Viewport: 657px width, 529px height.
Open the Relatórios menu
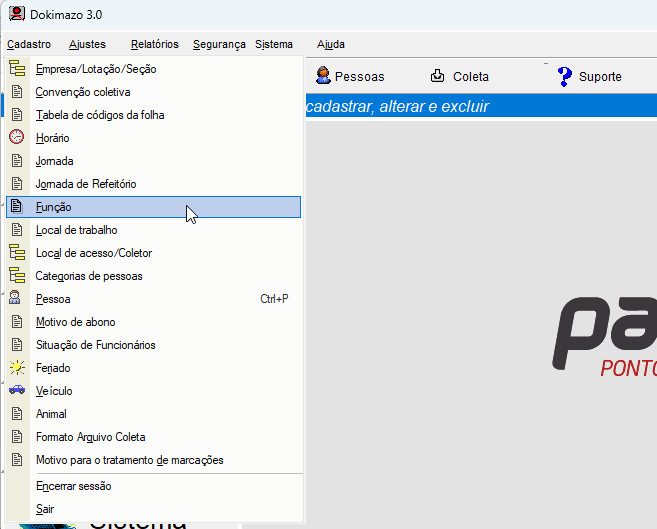(154, 44)
